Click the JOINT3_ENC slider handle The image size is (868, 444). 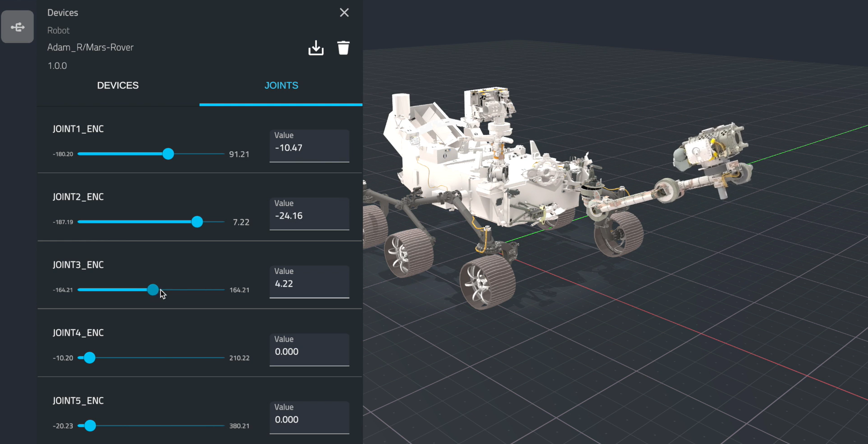[153, 290]
